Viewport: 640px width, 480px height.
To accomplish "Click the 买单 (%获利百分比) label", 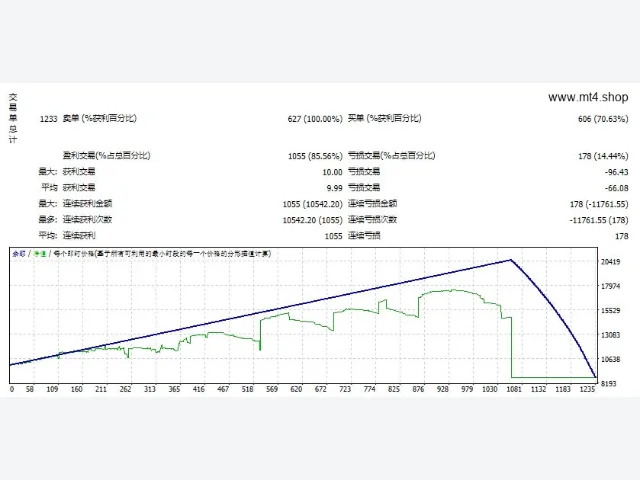I will point(384,118).
